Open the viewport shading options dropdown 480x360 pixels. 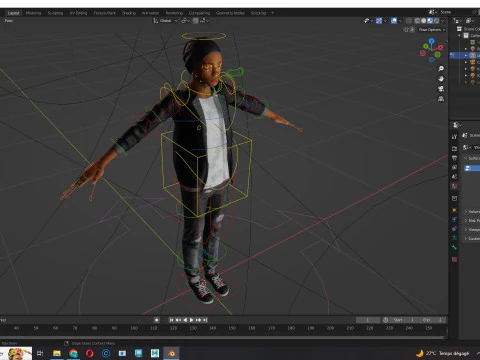tap(443, 21)
